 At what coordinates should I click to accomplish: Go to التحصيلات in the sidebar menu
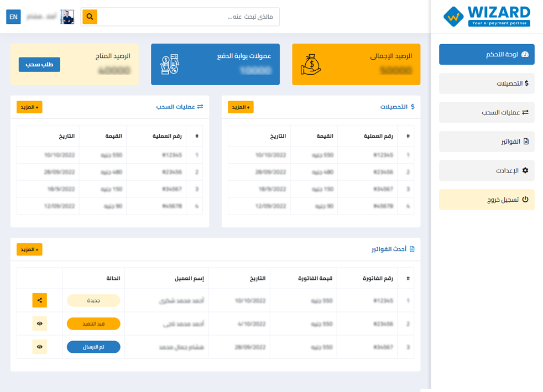point(487,83)
